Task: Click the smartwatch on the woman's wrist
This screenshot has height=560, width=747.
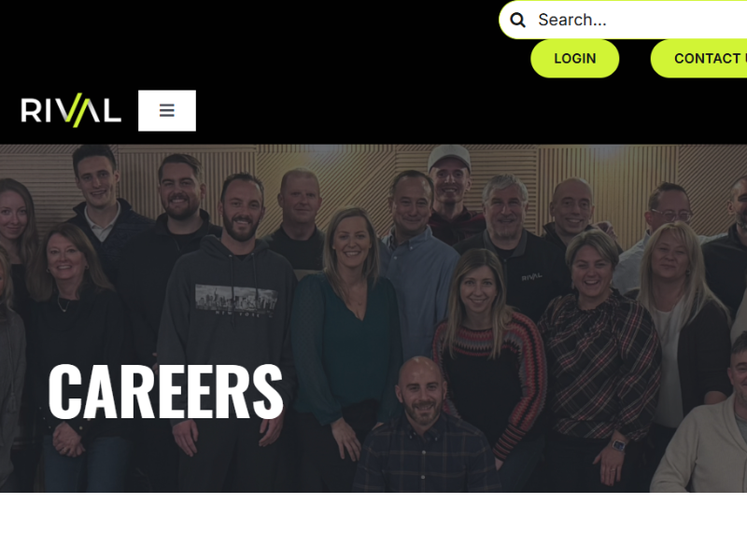Action: (618, 445)
